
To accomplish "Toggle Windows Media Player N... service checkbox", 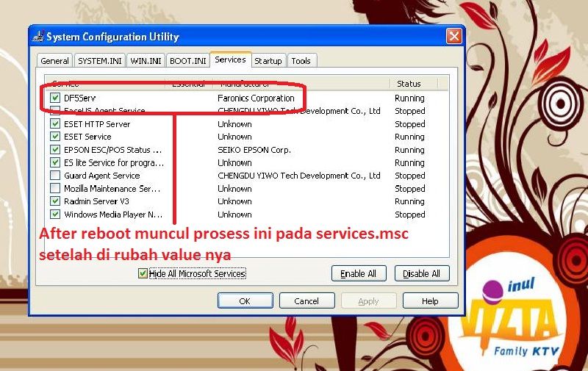I will tap(55, 214).
